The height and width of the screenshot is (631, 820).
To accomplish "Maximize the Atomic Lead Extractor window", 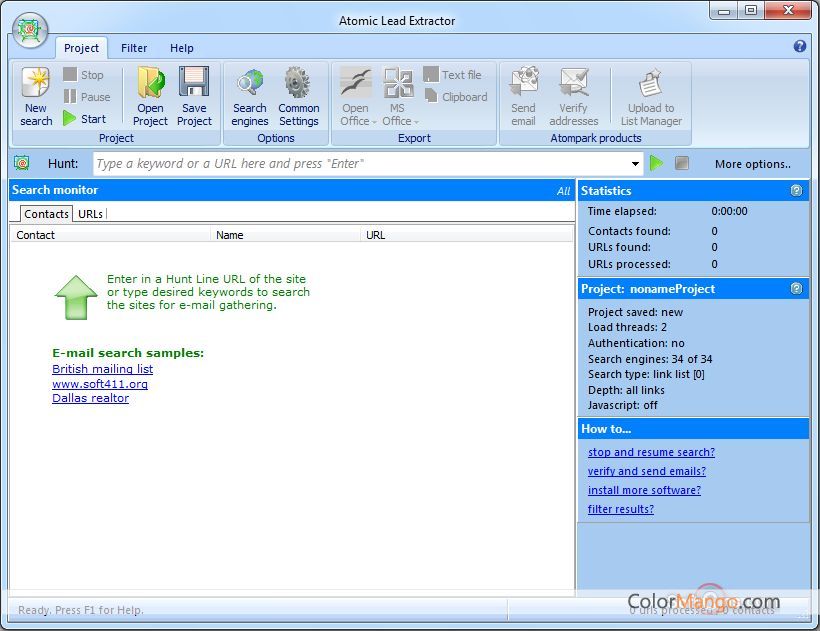I will click(x=750, y=10).
